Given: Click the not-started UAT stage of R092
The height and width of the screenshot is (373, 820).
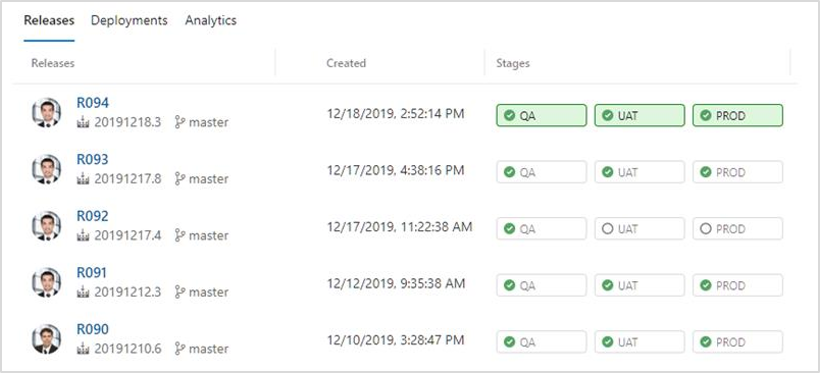Looking at the screenshot, I should coord(640,229).
